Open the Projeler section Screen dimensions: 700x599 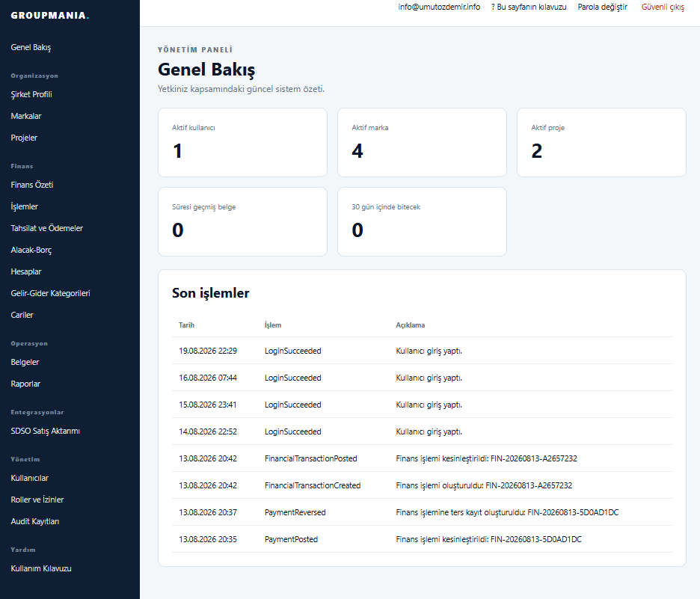click(x=24, y=138)
